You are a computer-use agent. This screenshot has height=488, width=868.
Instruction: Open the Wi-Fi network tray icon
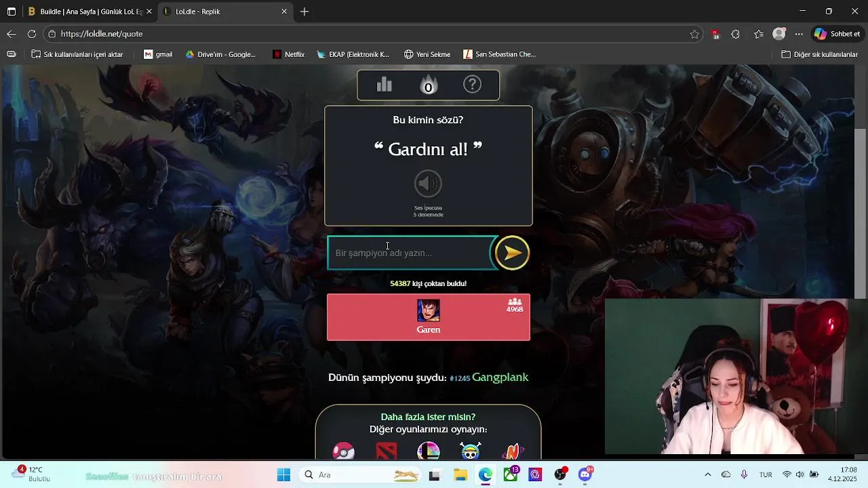click(787, 475)
